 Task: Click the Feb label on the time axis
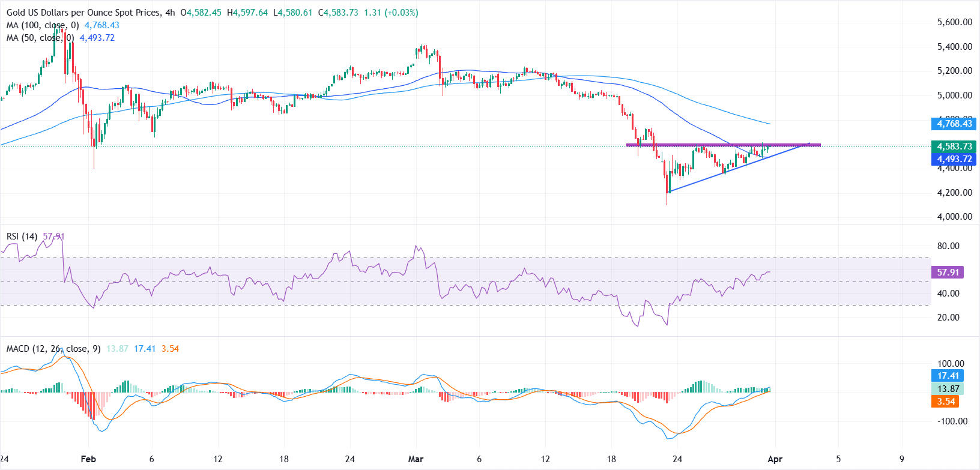tap(88, 459)
